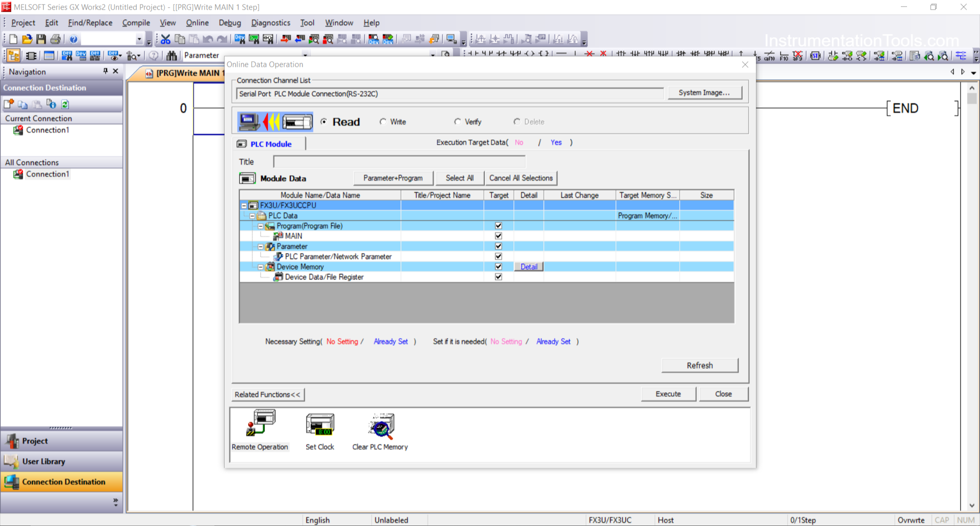Image resolution: width=980 pixels, height=526 pixels.
Task: Open the Parameter combo box dropdown
Action: (305, 55)
